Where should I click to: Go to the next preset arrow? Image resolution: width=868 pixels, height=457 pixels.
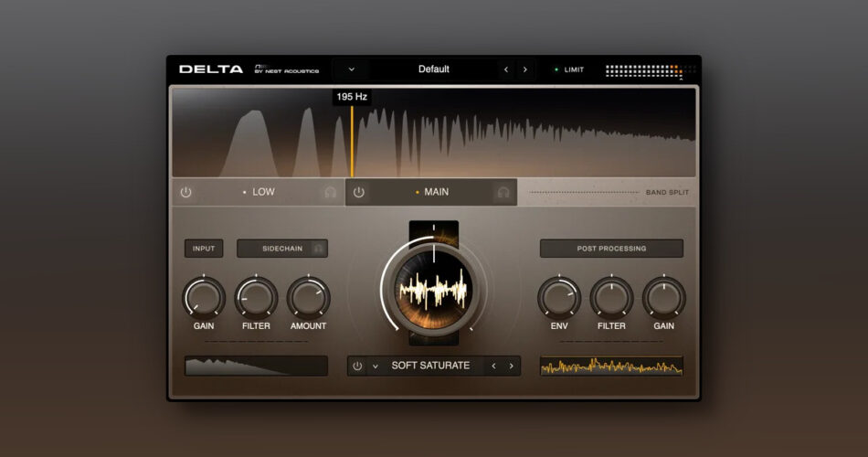coord(525,69)
